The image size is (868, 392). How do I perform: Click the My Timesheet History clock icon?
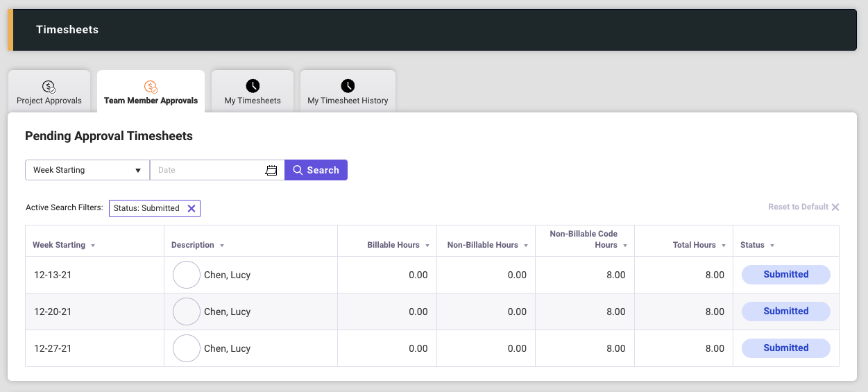348,86
